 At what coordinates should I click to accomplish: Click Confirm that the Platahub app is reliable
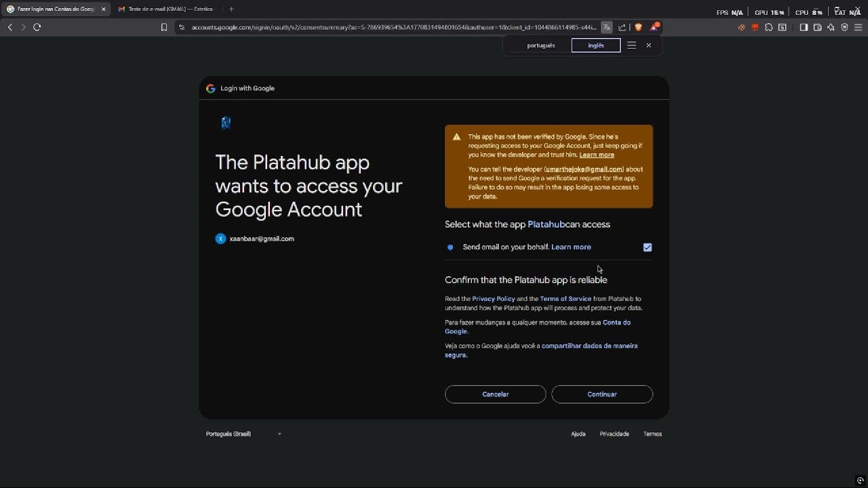pos(526,280)
